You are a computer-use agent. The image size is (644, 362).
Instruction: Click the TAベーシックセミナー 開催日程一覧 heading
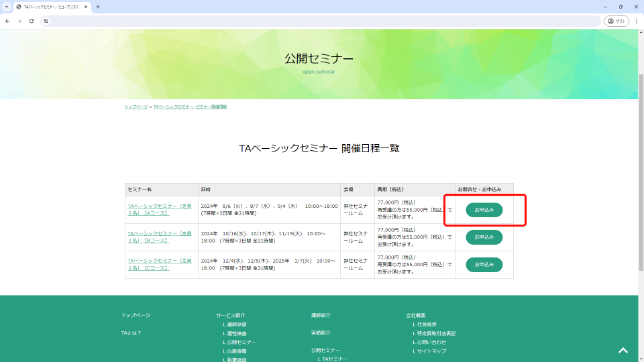click(x=319, y=148)
